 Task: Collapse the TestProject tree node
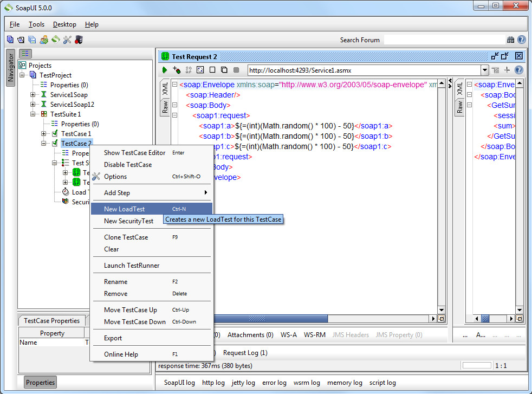(x=22, y=75)
